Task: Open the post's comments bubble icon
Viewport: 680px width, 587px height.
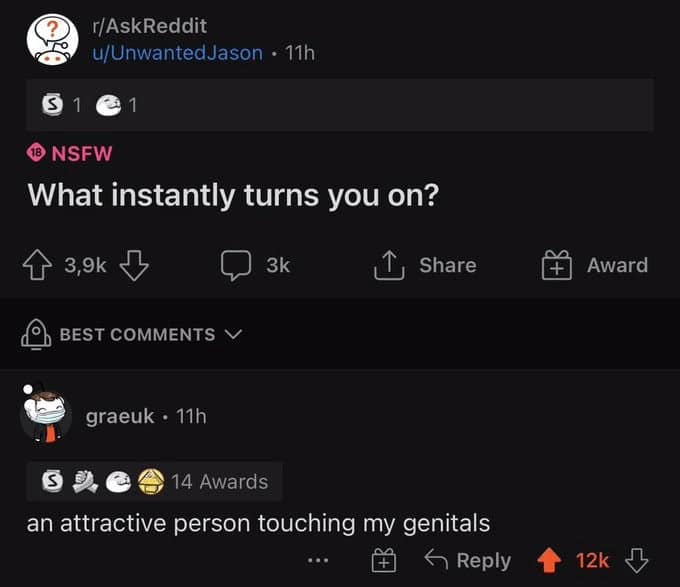Action: click(x=236, y=265)
